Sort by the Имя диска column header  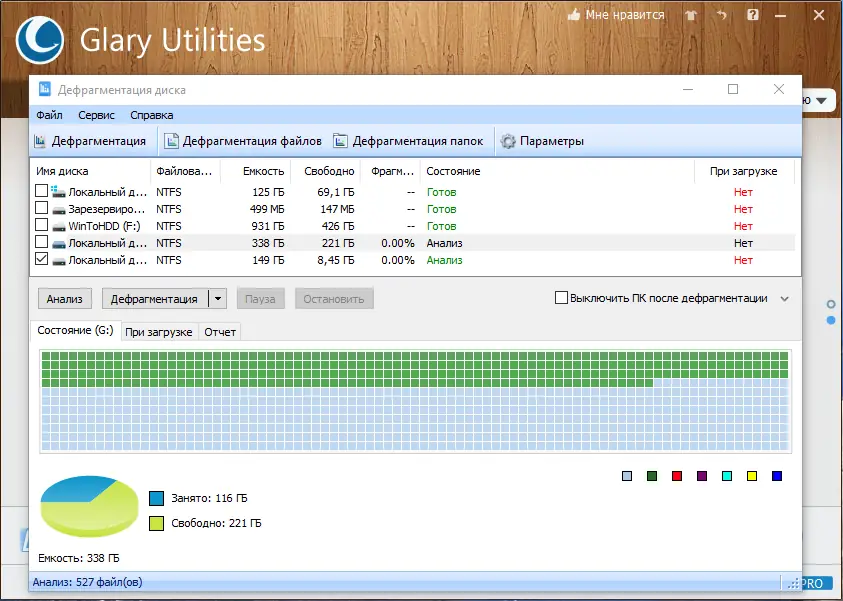[90, 171]
